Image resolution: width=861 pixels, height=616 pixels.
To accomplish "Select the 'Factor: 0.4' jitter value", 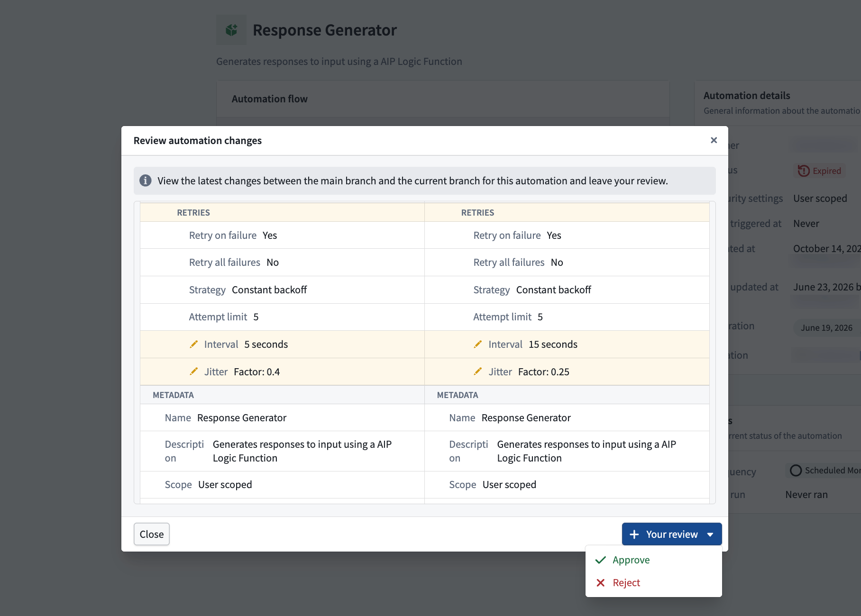I will click(x=256, y=372).
